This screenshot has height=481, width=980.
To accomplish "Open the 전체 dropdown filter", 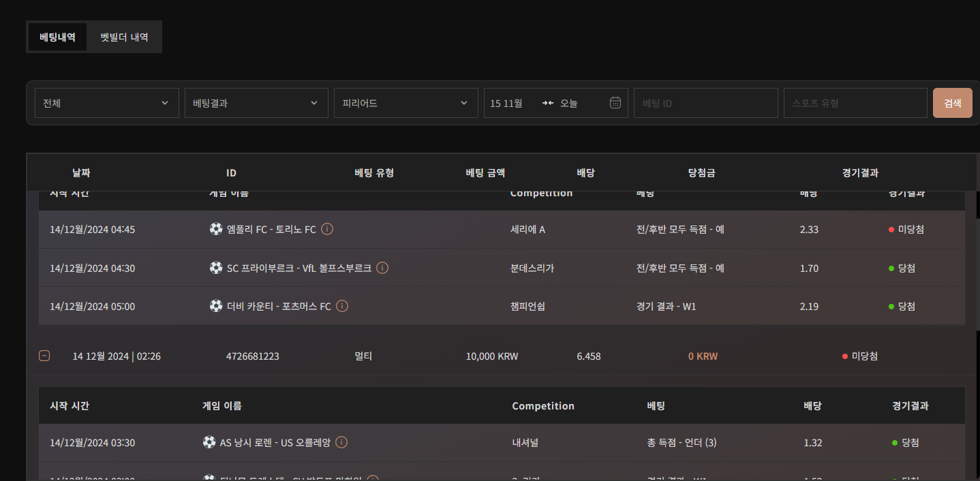I will (106, 103).
